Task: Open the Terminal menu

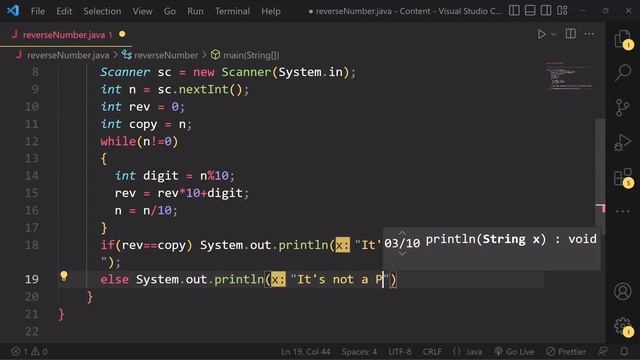Action: (x=233, y=11)
